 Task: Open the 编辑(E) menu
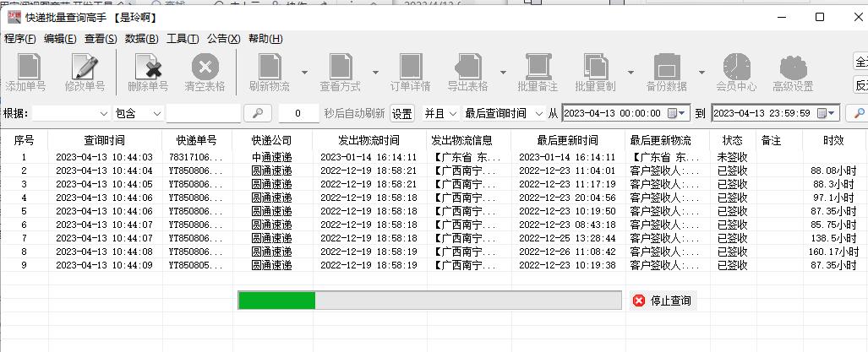tap(60, 39)
